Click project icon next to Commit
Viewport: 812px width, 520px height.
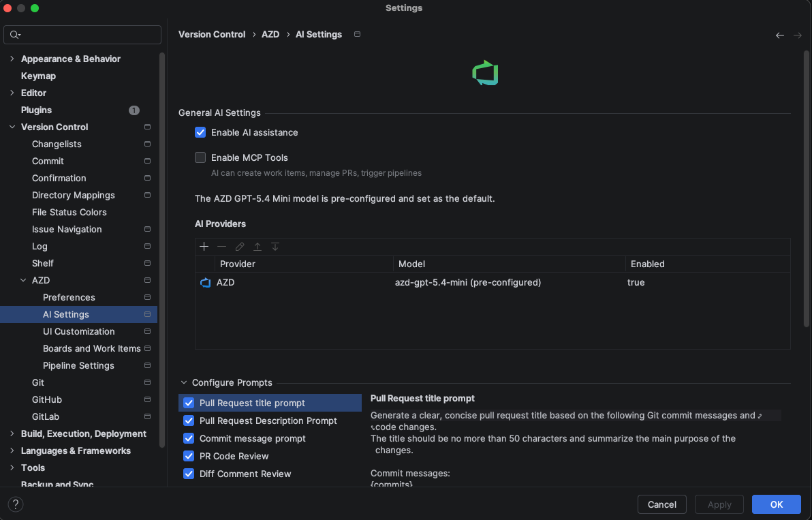point(147,161)
